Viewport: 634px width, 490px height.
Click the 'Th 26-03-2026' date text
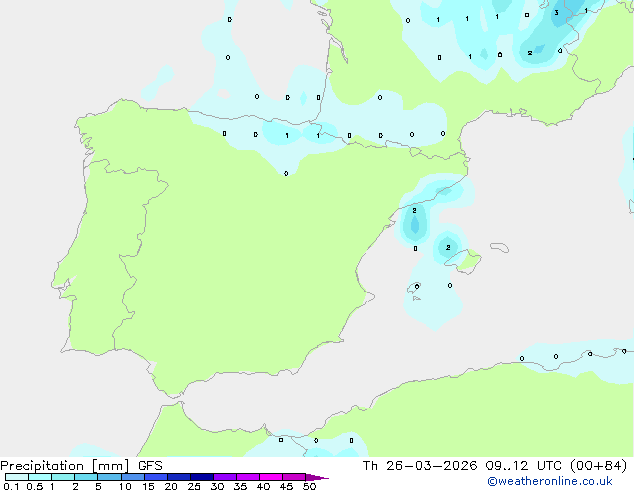pos(420,466)
